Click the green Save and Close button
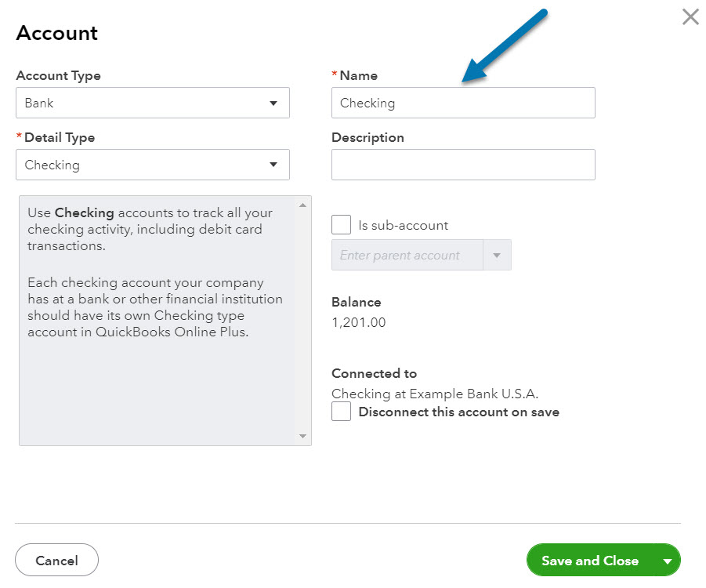706x588 pixels. tap(589, 561)
